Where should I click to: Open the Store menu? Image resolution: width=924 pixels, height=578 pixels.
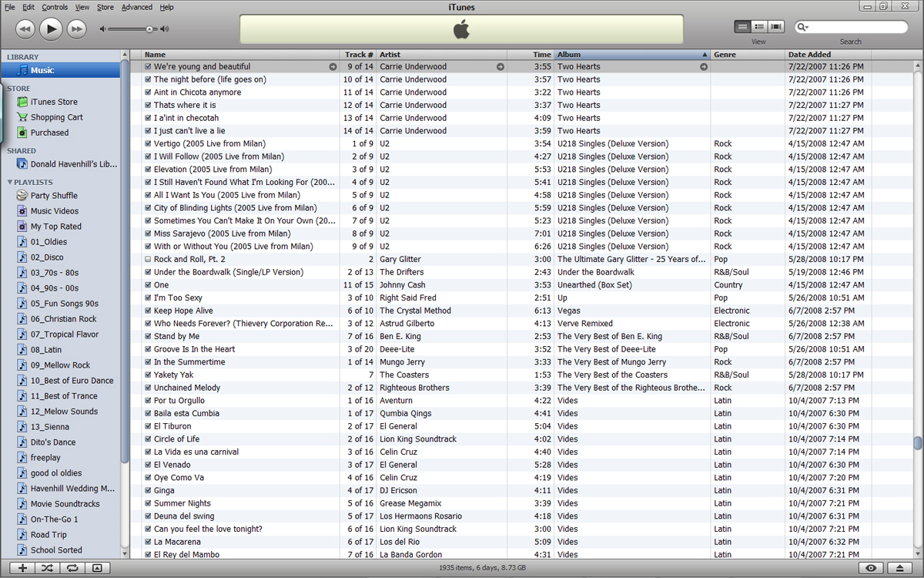105,7
